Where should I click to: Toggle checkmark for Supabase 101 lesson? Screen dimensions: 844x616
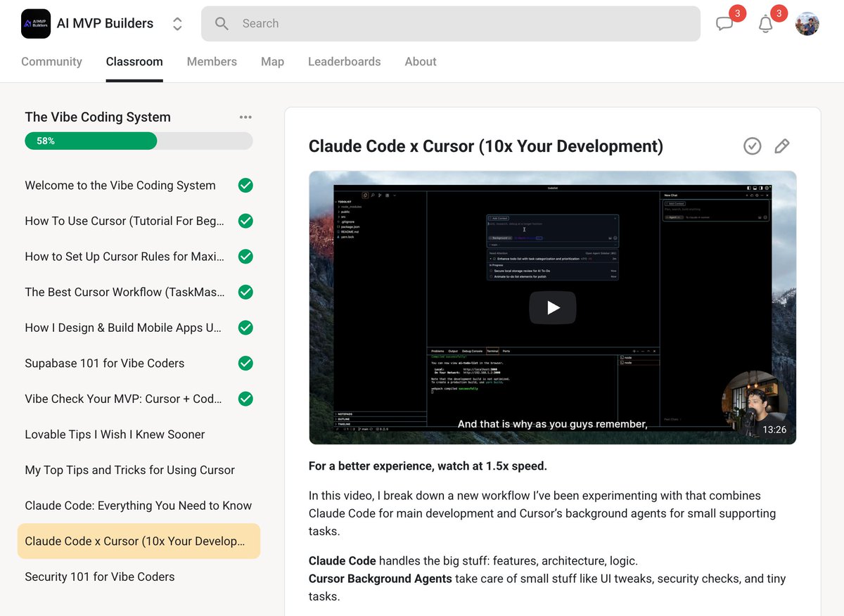click(245, 364)
